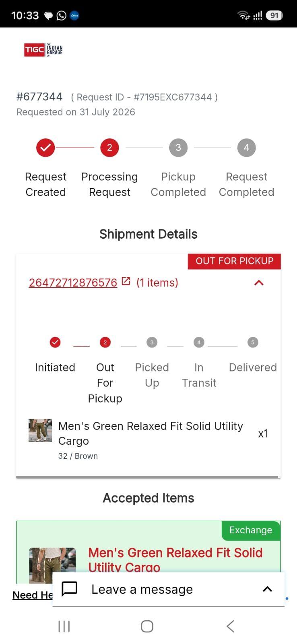Tap Processing Request step 2 circle

click(109, 148)
